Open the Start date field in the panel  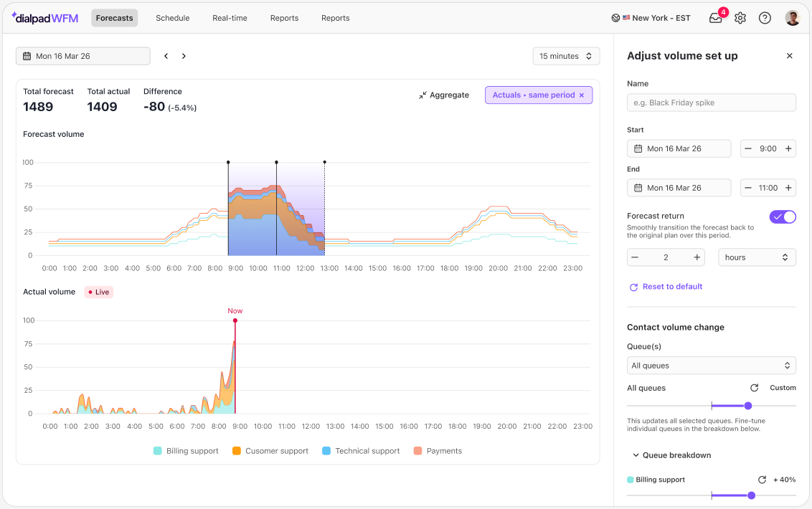679,148
